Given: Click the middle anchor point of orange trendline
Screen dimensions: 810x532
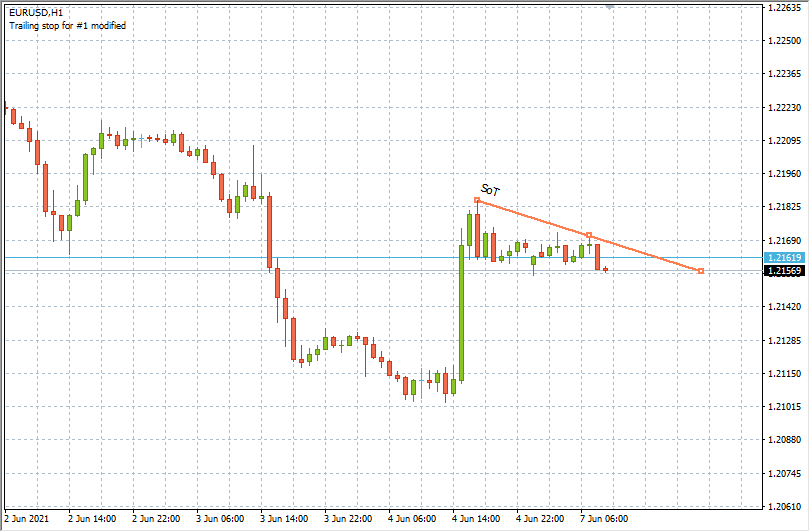Looking at the screenshot, I should tap(589, 236).
